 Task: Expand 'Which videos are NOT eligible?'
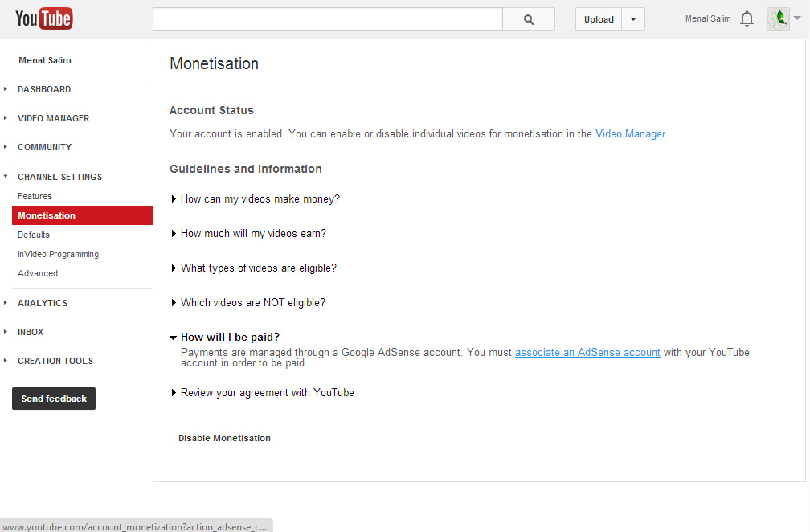point(248,303)
